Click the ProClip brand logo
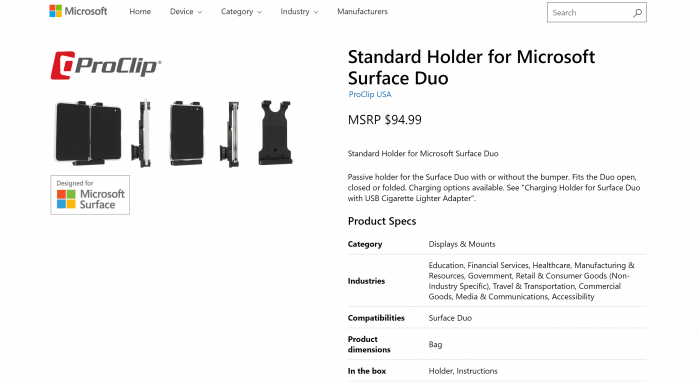Viewport: 700px width, 382px height. (x=106, y=66)
